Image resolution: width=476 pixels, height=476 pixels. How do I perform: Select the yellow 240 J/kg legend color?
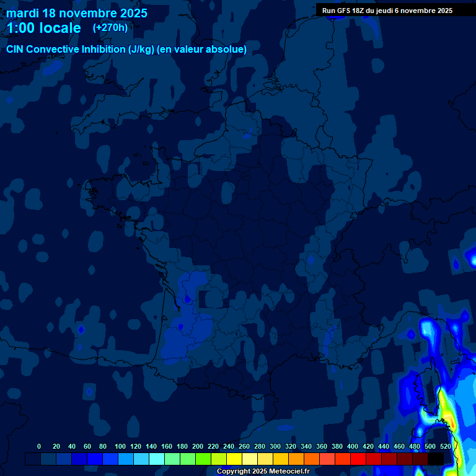234,459
